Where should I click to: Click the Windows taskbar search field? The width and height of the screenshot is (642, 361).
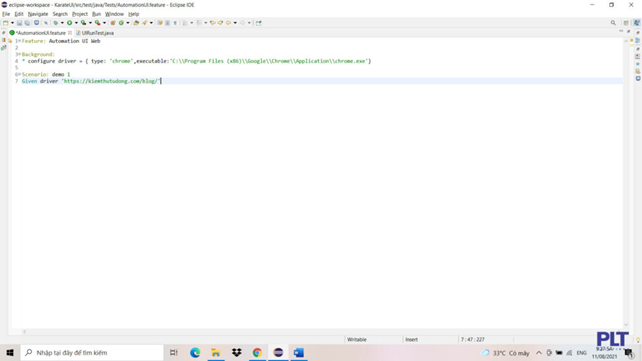(x=92, y=352)
